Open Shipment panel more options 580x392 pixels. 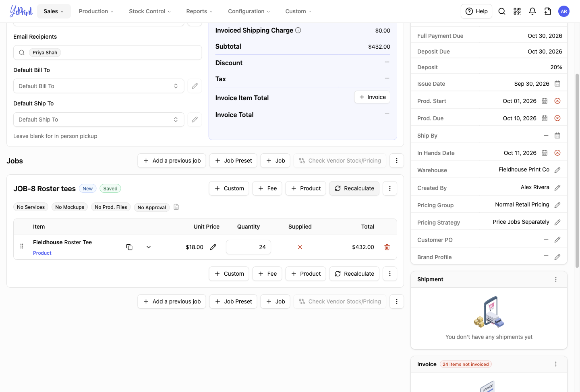(x=556, y=279)
